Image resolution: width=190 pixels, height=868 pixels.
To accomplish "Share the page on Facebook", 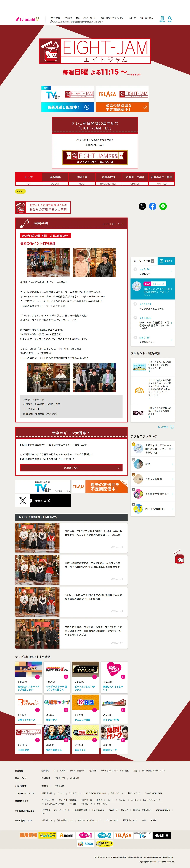I will [153, 206].
